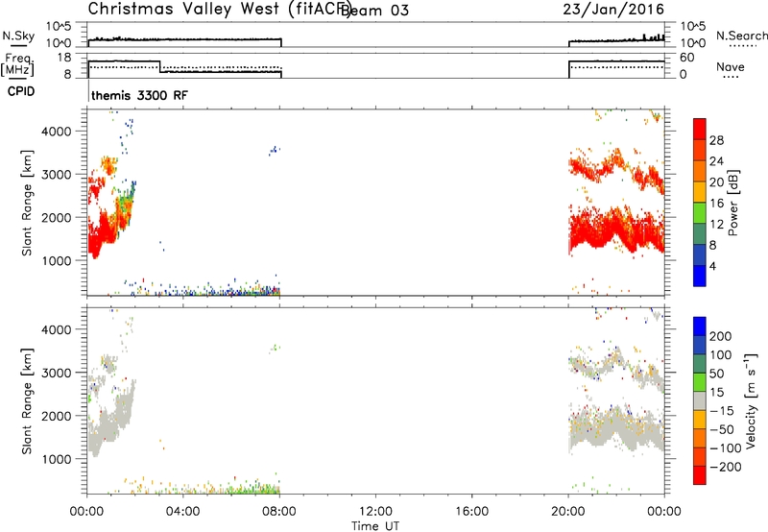
Task: Click the '28' label on the power color bar
Action: coord(716,140)
